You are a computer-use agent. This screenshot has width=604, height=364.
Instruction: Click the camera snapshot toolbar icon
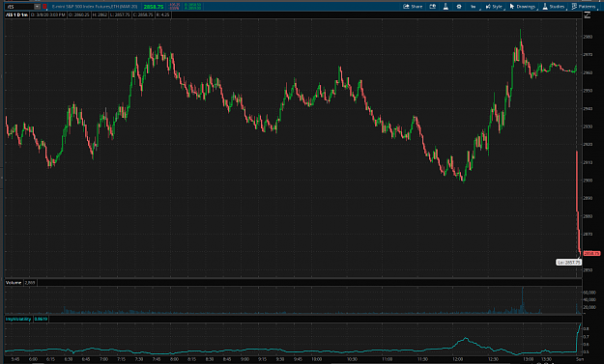(433, 7)
